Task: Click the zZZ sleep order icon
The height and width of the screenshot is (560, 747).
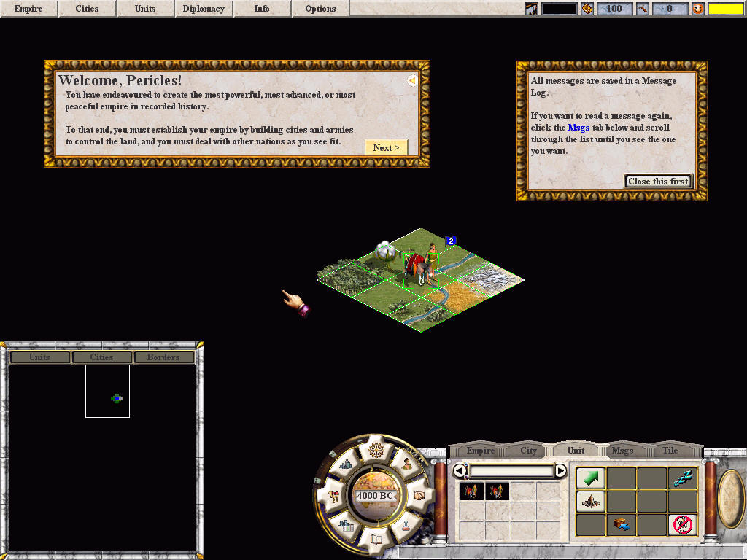Action: 683,478
